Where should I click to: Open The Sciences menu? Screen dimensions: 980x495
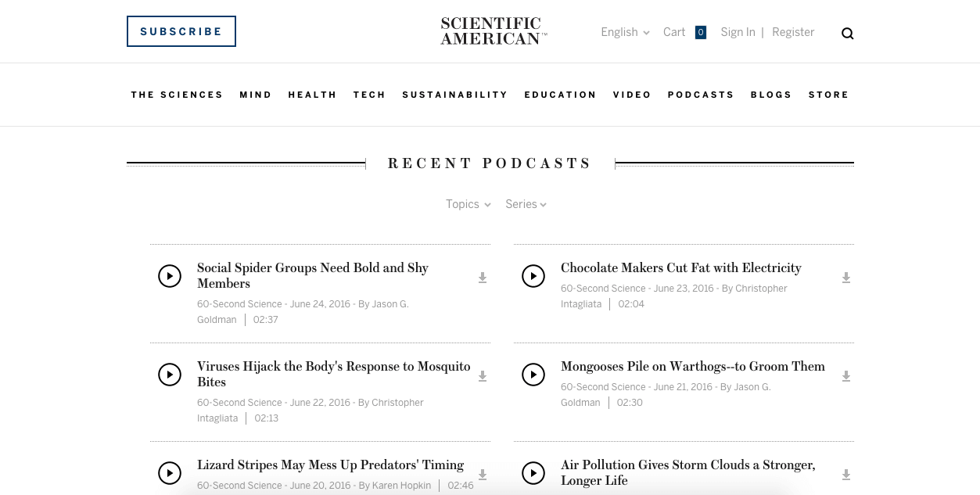click(177, 95)
